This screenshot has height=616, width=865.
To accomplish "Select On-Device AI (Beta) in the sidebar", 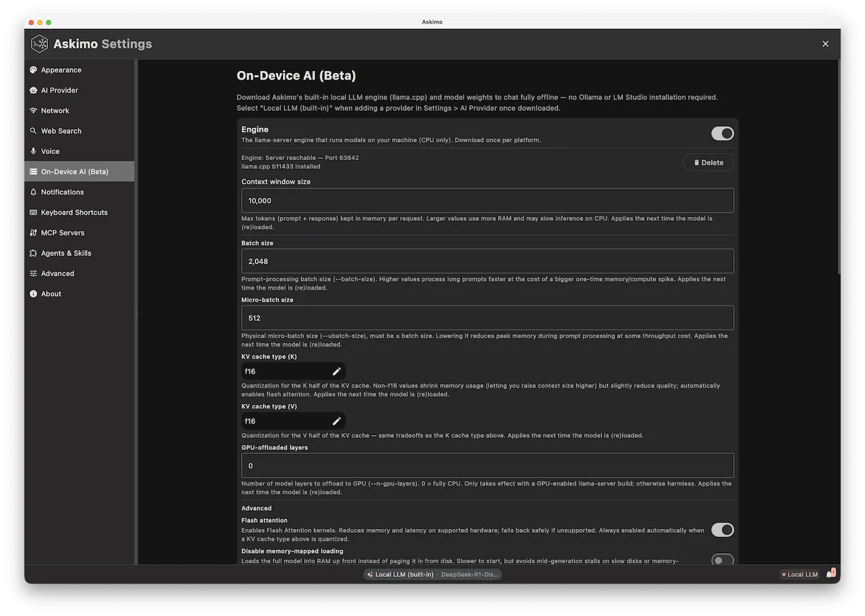I will (x=79, y=172).
